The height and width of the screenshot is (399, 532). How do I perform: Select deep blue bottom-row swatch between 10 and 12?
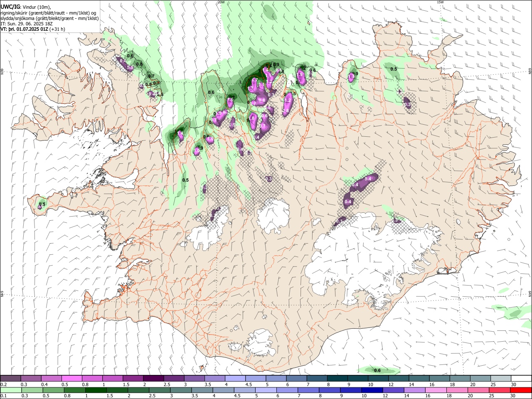click(x=372, y=390)
